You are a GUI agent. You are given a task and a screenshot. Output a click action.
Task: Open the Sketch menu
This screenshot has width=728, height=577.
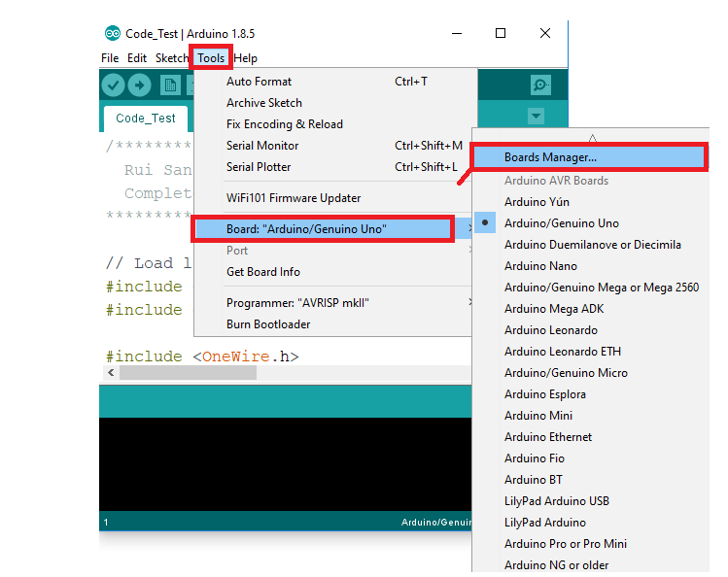pyautogui.click(x=172, y=58)
